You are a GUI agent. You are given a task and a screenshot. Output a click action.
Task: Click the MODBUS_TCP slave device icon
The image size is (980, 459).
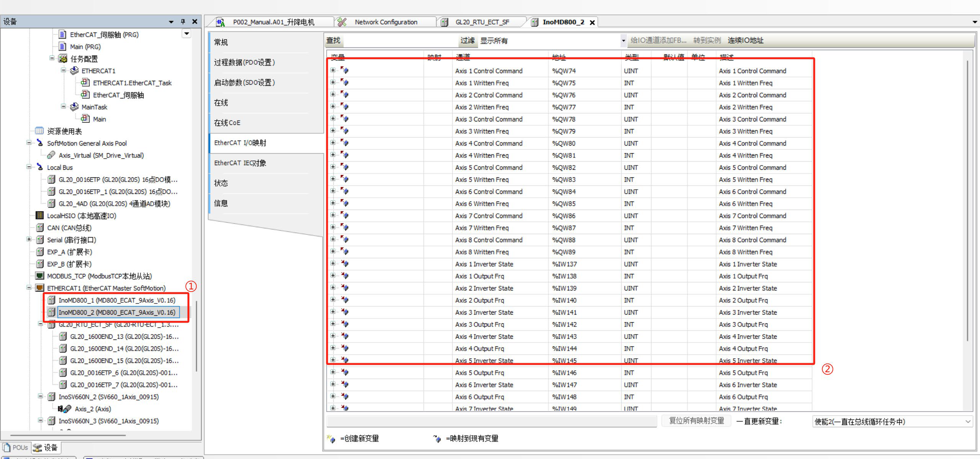[39, 276]
